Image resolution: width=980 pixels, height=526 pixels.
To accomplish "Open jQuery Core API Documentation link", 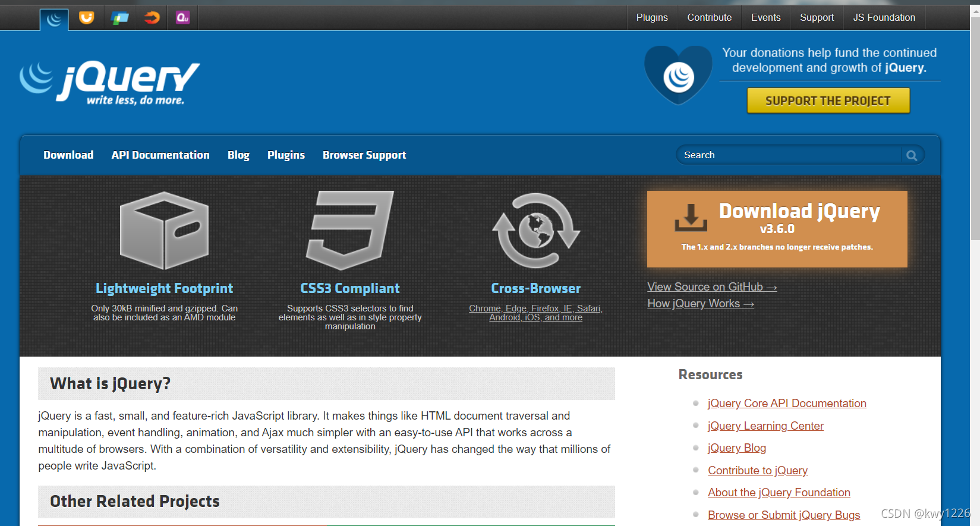I will point(787,404).
